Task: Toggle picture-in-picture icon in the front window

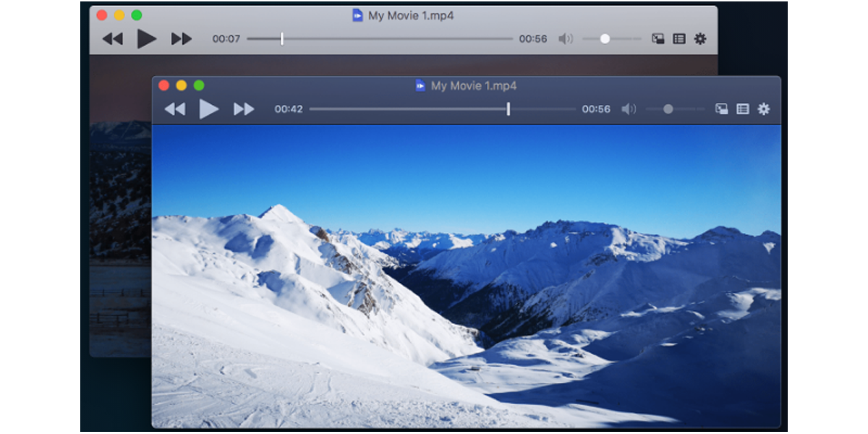Action: [721, 109]
